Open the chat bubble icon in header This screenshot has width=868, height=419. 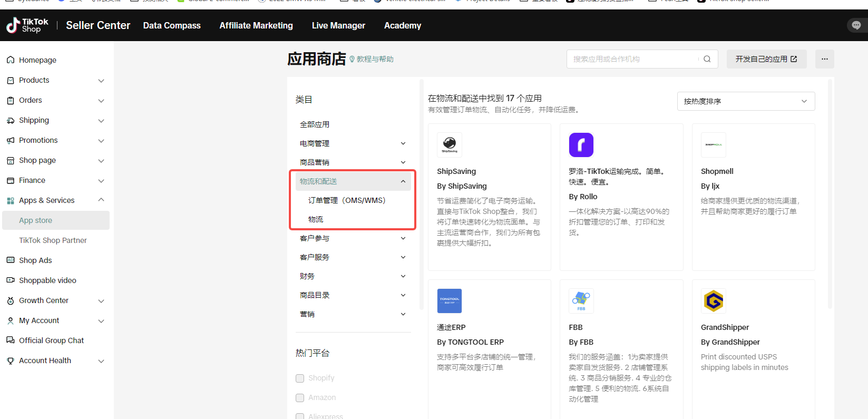coord(856,25)
